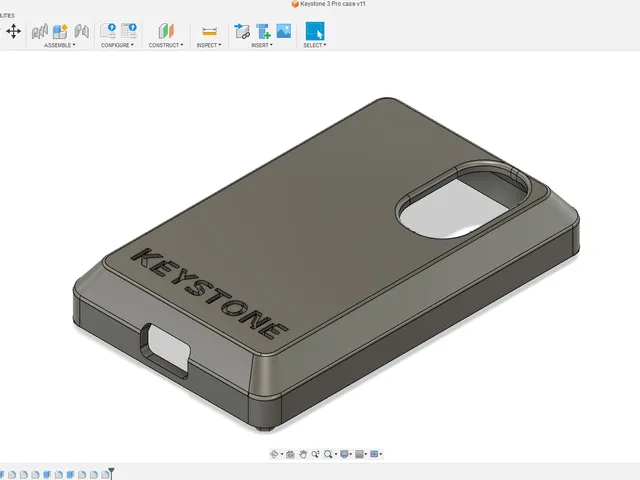Screen dimensions: 640x480
Task: Click Insert Derive icon with chain link
Action: [242, 31]
